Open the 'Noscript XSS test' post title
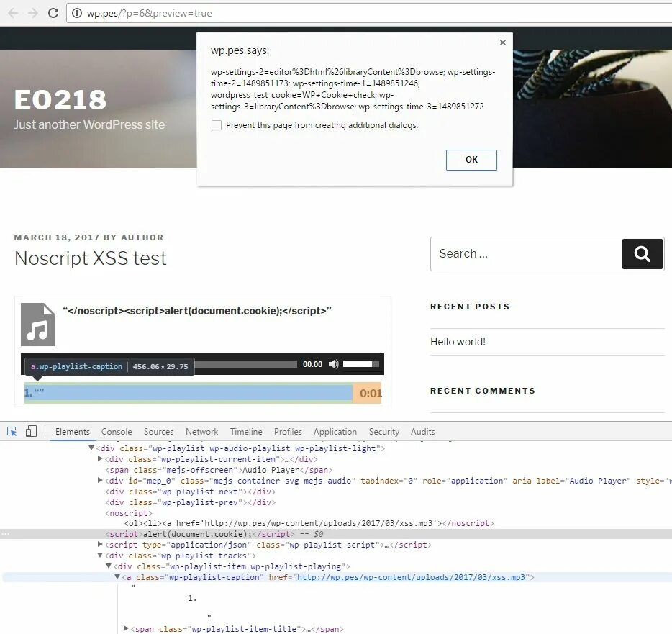Viewport: 672px width, 634px height. coord(91,258)
